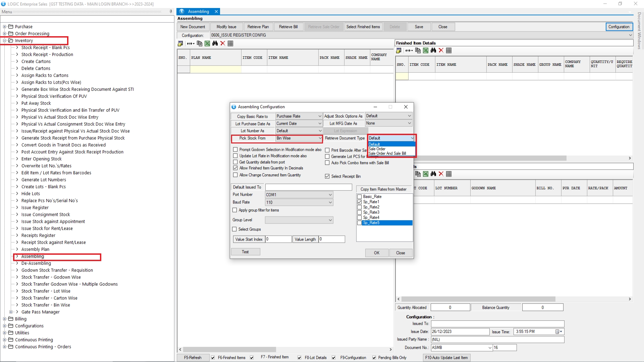
Task: Click the grid layout icon in plan grid toolbar
Action: [x=230, y=44]
